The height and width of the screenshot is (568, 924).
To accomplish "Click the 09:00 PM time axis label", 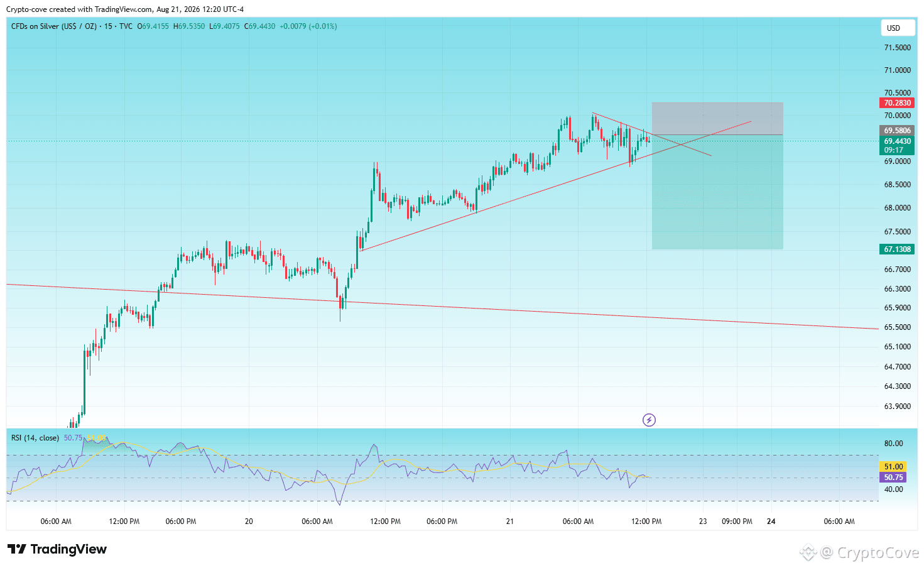I will (x=737, y=522).
